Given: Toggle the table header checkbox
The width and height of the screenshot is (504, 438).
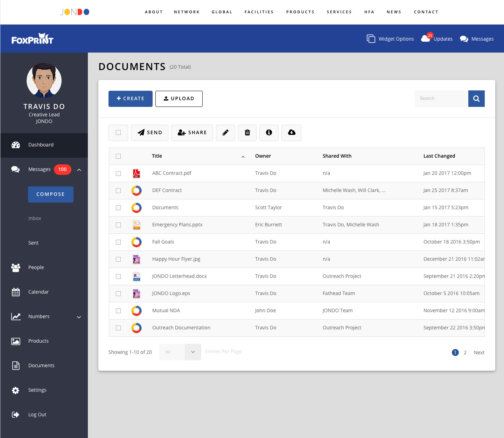Looking at the screenshot, I should pyautogui.click(x=118, y=156).
